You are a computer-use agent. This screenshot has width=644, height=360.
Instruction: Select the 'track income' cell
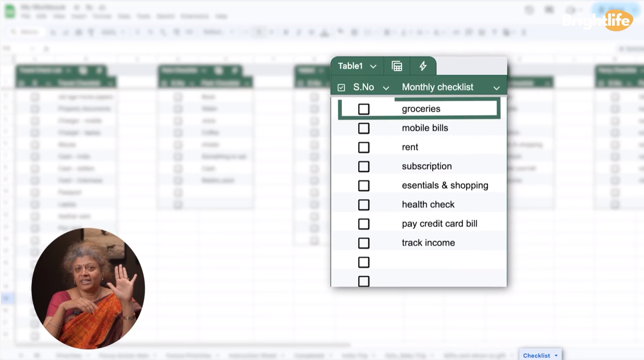[x=451, y=243]
